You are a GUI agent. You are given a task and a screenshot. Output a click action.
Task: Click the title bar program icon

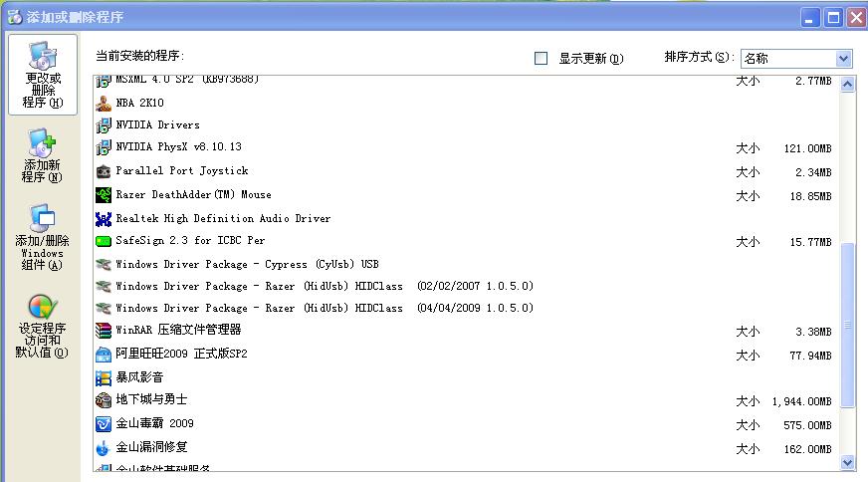point(15,17)
